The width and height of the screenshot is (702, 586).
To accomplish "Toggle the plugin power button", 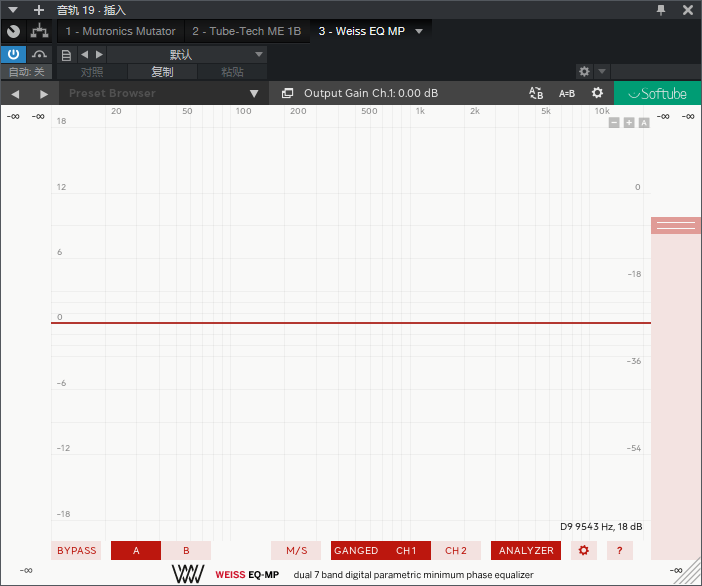I will [x=13, y=55].
